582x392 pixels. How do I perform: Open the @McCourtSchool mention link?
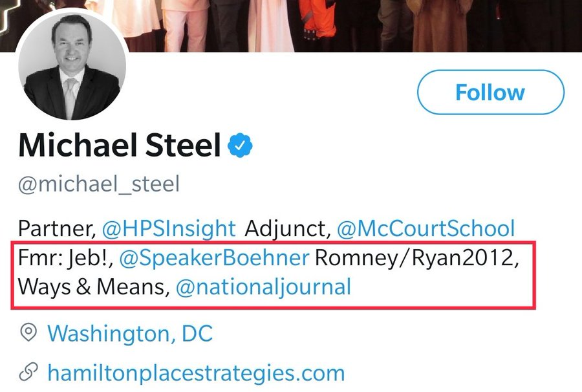point(426,228)
